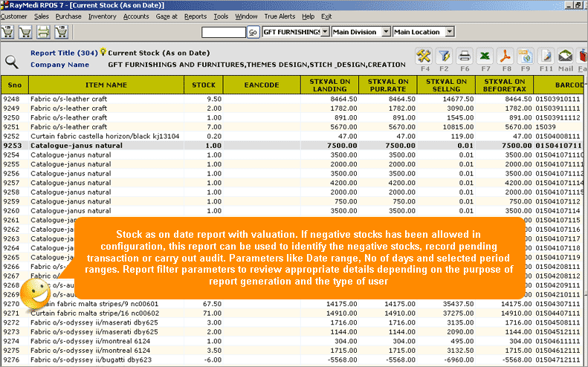Screen dimensions: 588x367
Task: Click the F11 document edit icon
Action: tap(546, 56)
